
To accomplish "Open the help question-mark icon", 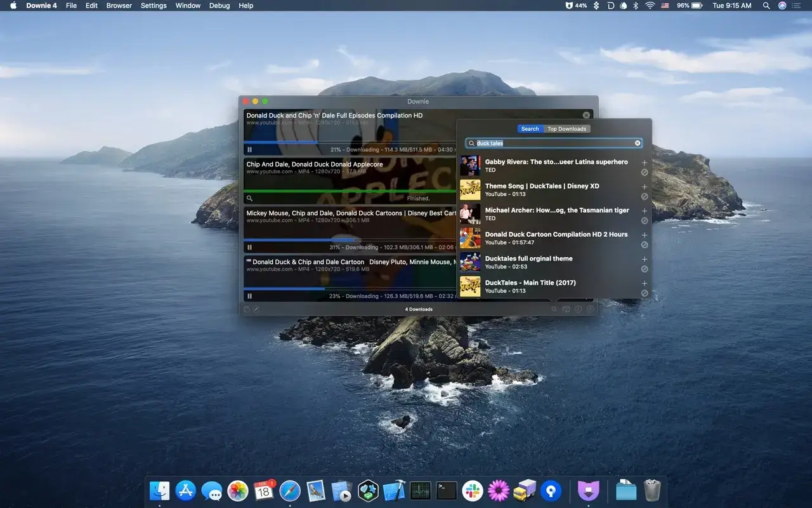I will click(589, 309).
